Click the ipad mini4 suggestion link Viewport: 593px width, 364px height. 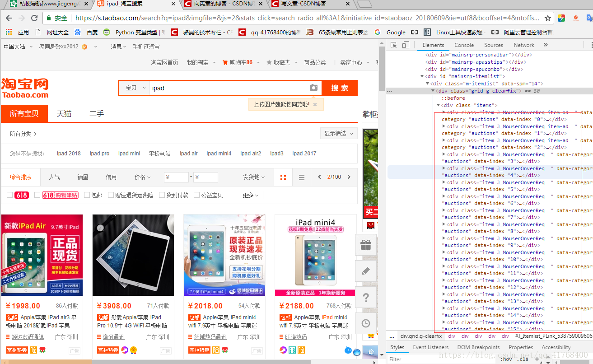tap(219, 154)
